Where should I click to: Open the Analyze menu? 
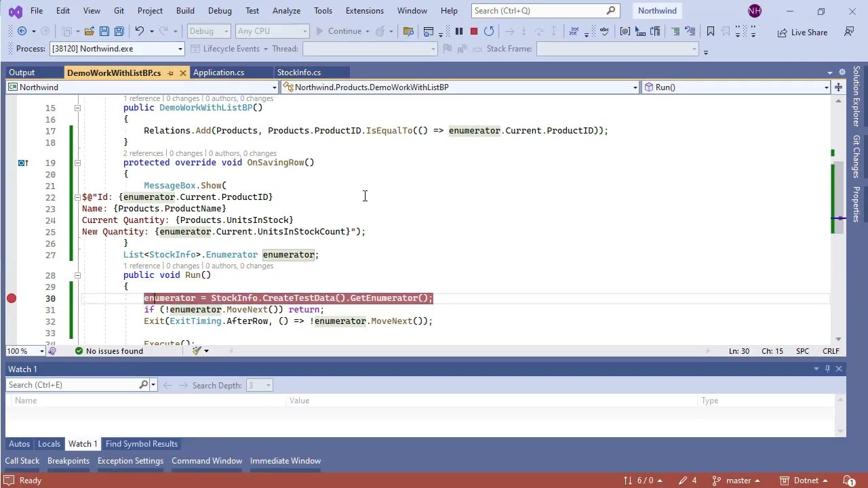point(286,11)
